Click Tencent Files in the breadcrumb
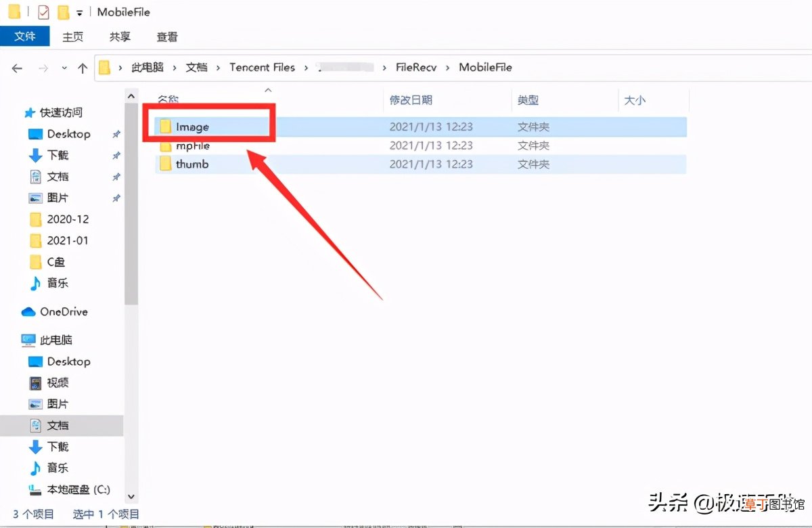Screen dimensions: 812x528 pyautogui.click(x=262, y=67)
